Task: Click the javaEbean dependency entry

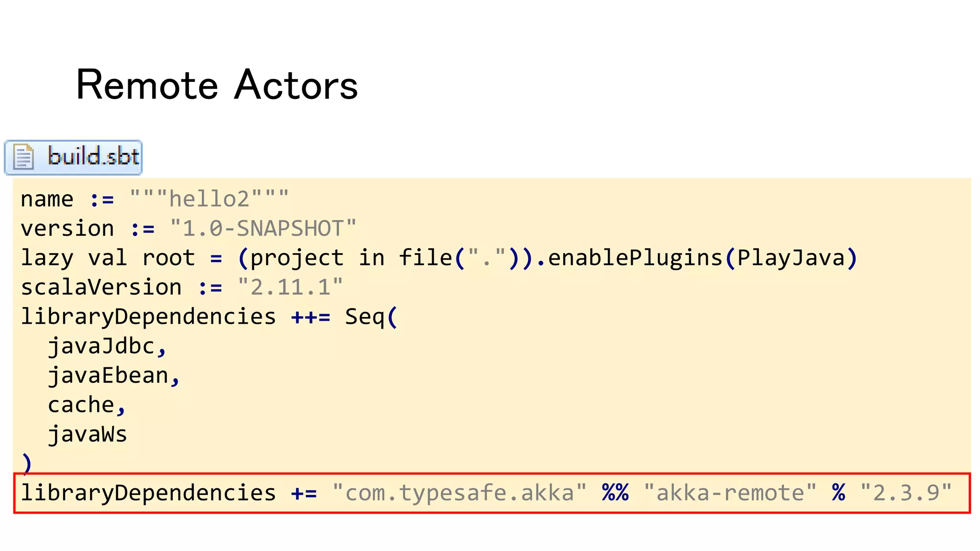Action: [114, 376]
